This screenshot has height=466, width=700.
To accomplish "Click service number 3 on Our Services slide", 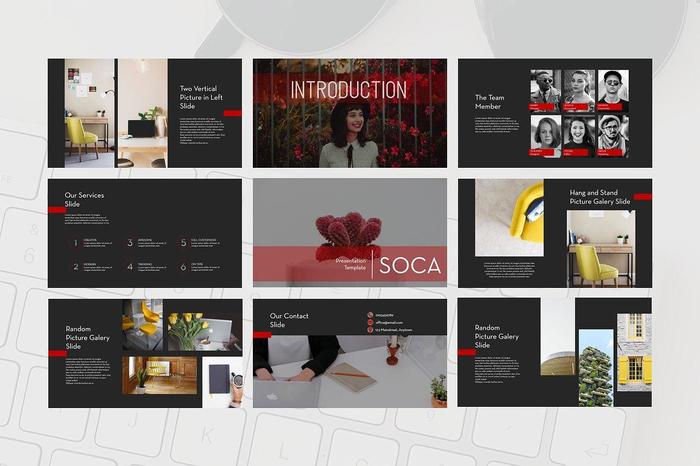I will pos(129,243).
